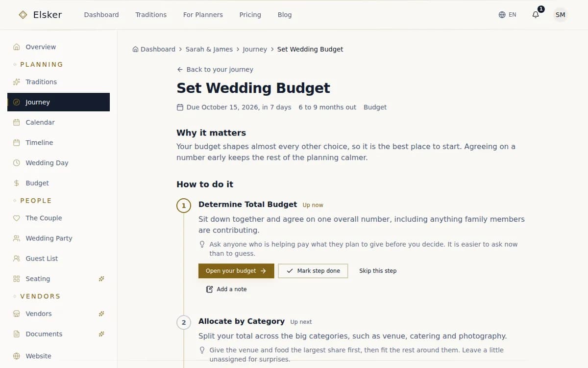This screenshot has height=368, width=588.
Task: Click the Traditions sparkle icon
Action: (16, 82)
